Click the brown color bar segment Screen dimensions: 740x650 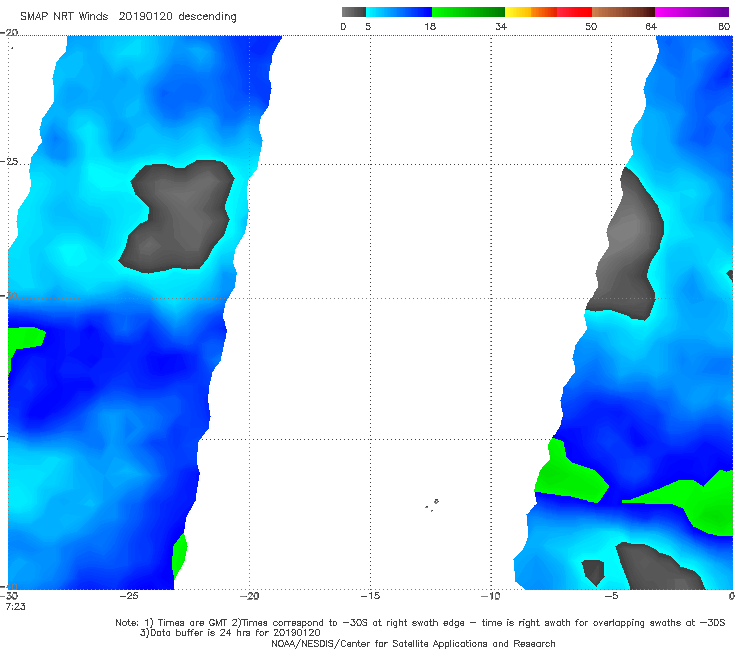click(623, 12)
